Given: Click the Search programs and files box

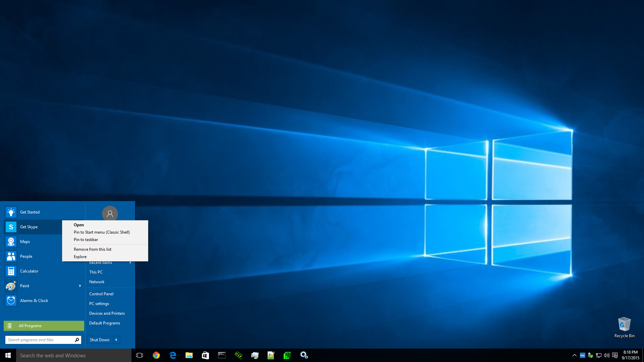Looking at the screenshot, I should click(x=40, y=340).
